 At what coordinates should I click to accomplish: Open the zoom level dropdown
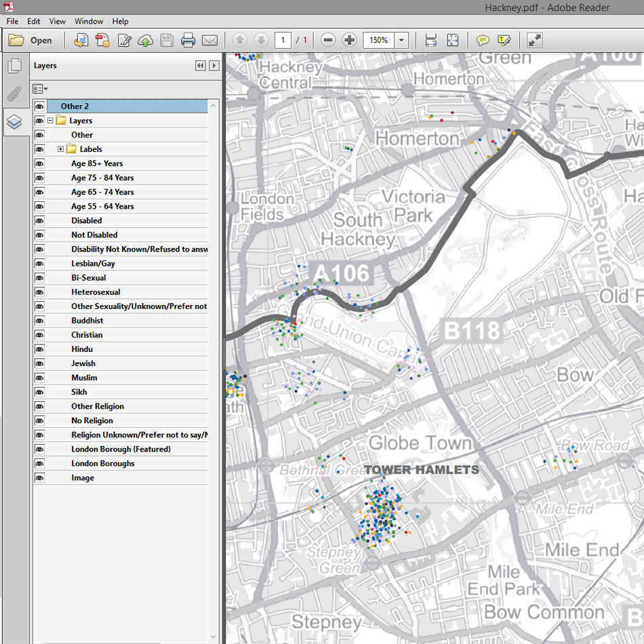coord(402,41)
